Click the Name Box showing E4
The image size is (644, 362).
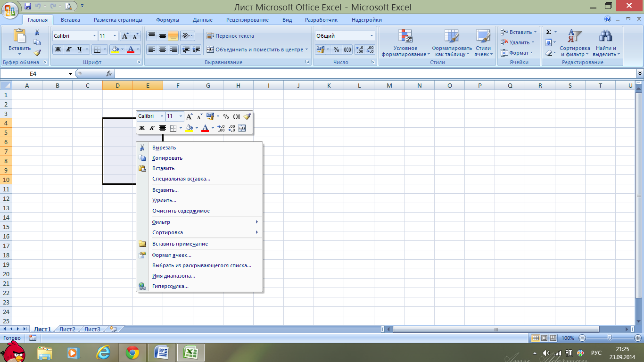(x=37, y=74)
